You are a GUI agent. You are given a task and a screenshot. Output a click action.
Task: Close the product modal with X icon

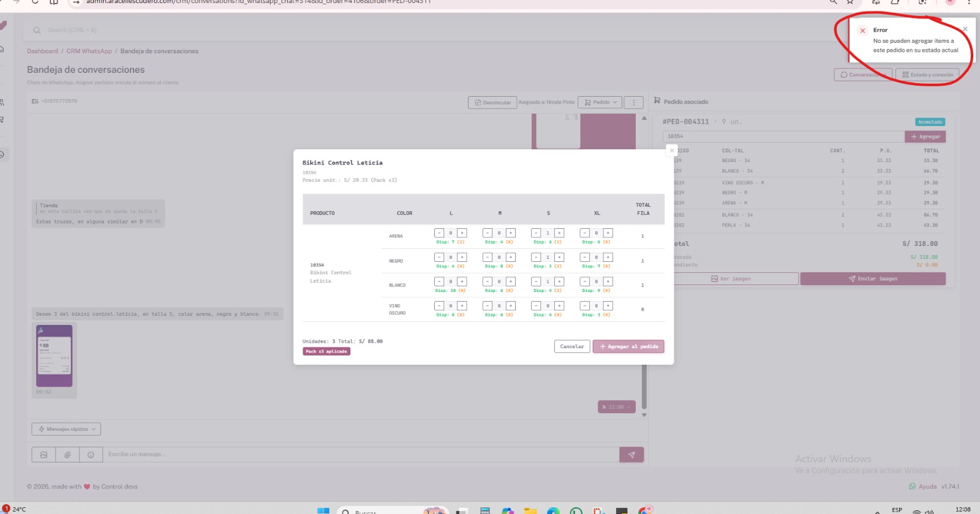672,150
